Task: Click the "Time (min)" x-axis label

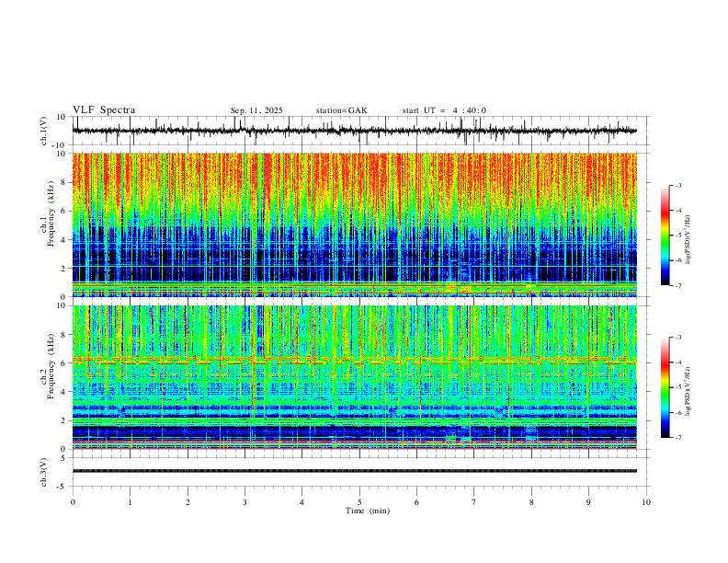Action: point(368,511)
